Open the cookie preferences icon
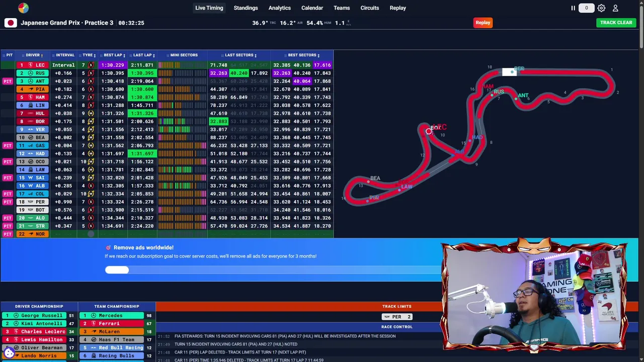This screenshot has width=644, height=362. pos(9,353)
